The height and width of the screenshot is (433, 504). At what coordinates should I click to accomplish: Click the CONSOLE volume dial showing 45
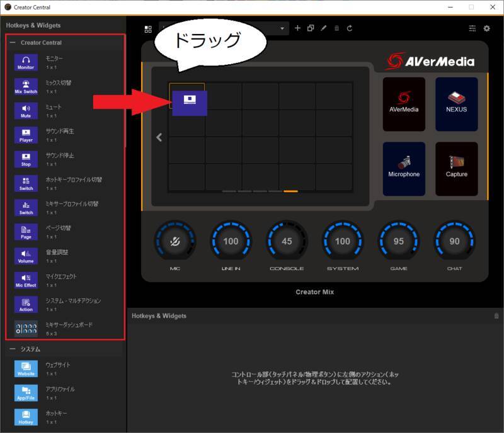[x=287, y=241]
